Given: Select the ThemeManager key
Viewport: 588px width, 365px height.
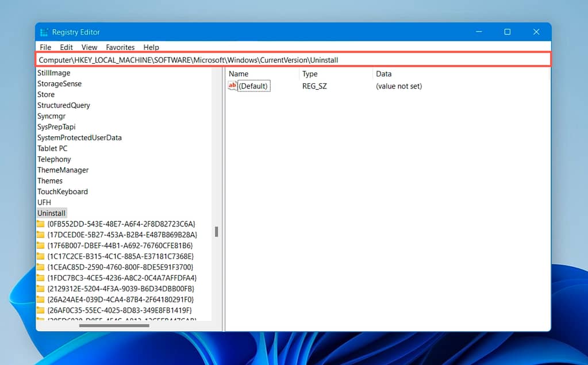Looking at the screenshot, I should tap(63, 170).
